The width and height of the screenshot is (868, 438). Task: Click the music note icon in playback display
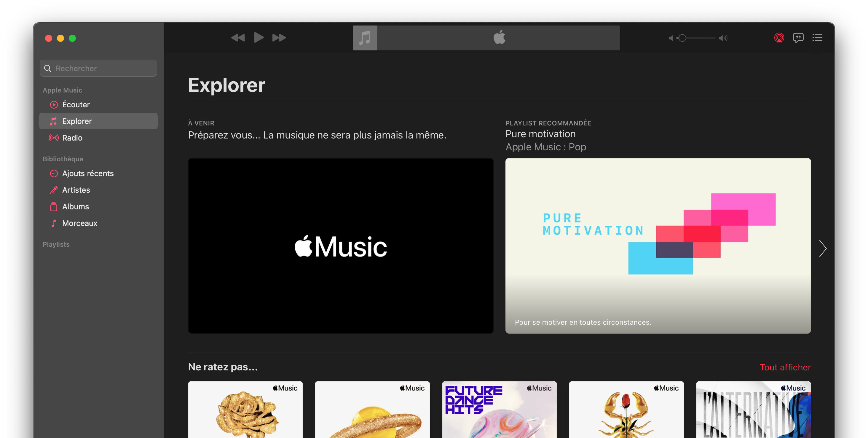click(365, 37)
